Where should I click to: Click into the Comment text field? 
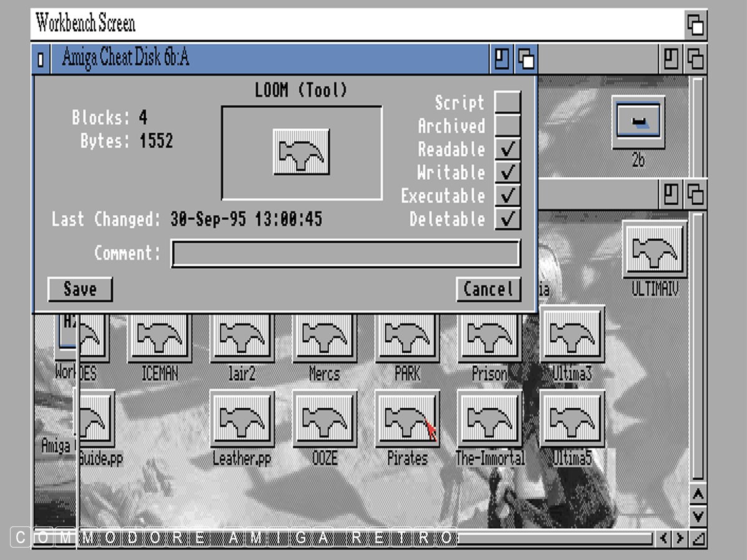coord(345,254)
